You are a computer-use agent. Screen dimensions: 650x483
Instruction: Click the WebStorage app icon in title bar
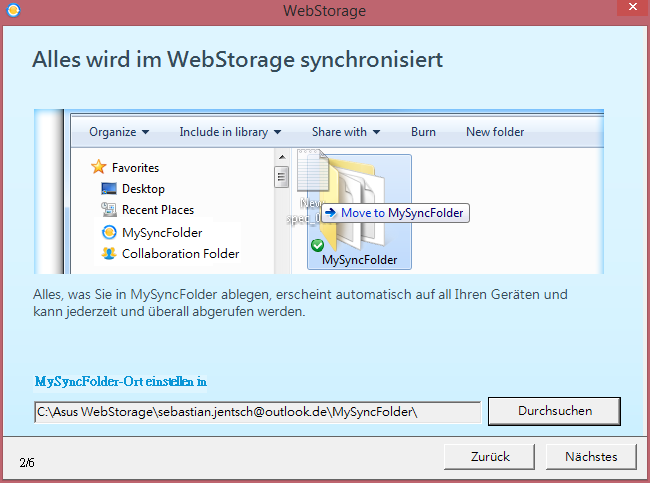tap(12, 10)
